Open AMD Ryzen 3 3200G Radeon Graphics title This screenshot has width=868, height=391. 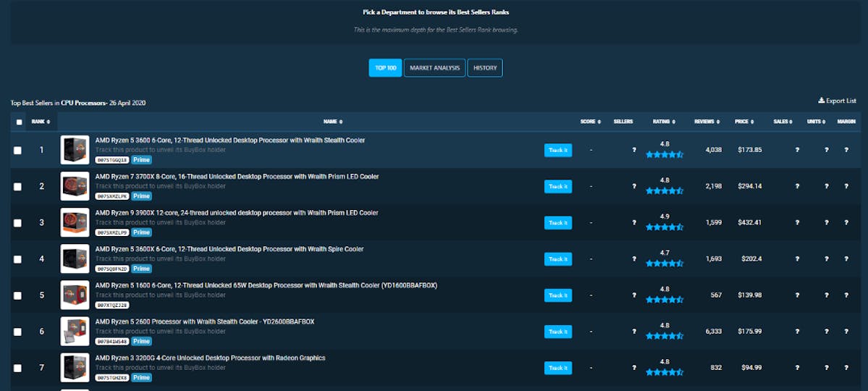click(211, 358)
